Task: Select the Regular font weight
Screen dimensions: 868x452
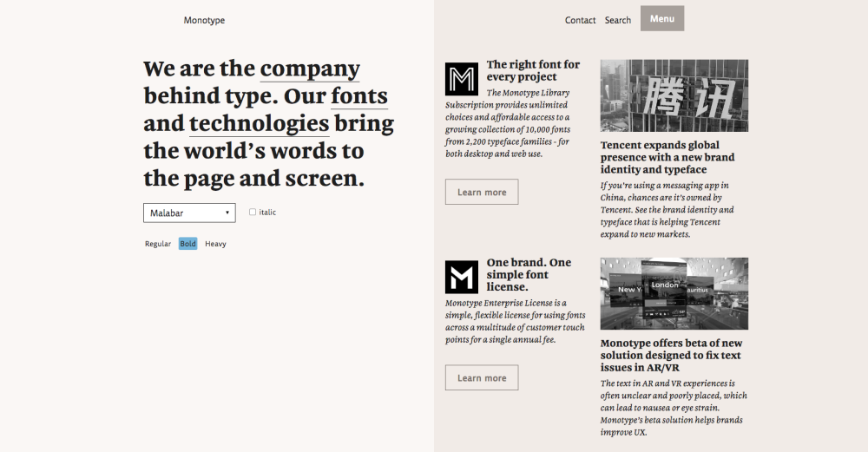Action: click(x=158, y=244)
